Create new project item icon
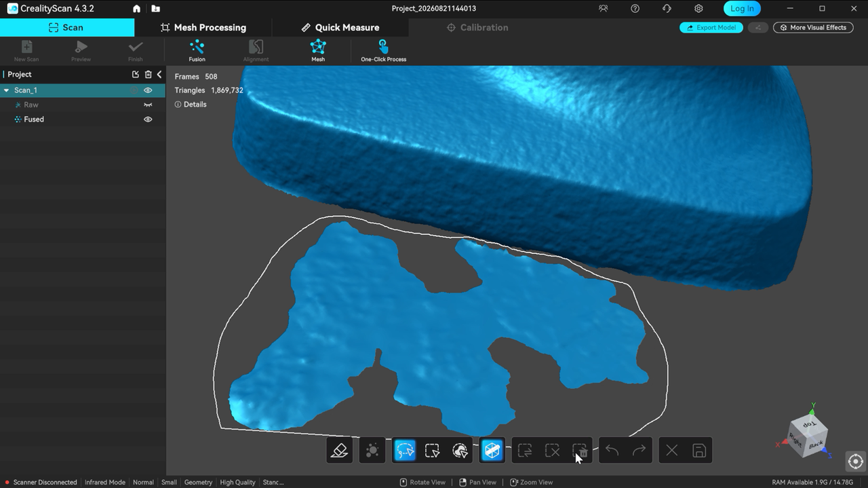The width and height of the screenshot is (868, 488). 136,75
